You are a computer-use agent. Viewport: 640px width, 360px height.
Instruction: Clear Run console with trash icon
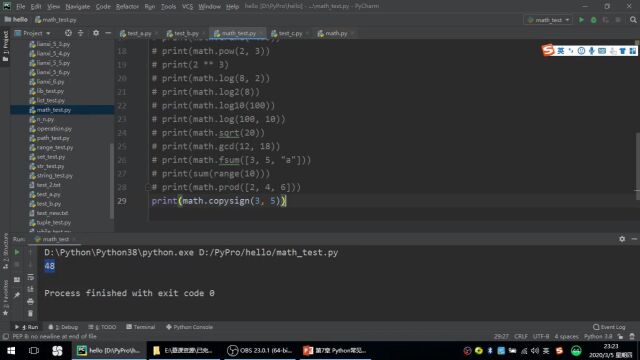click(x=30, y=313)
